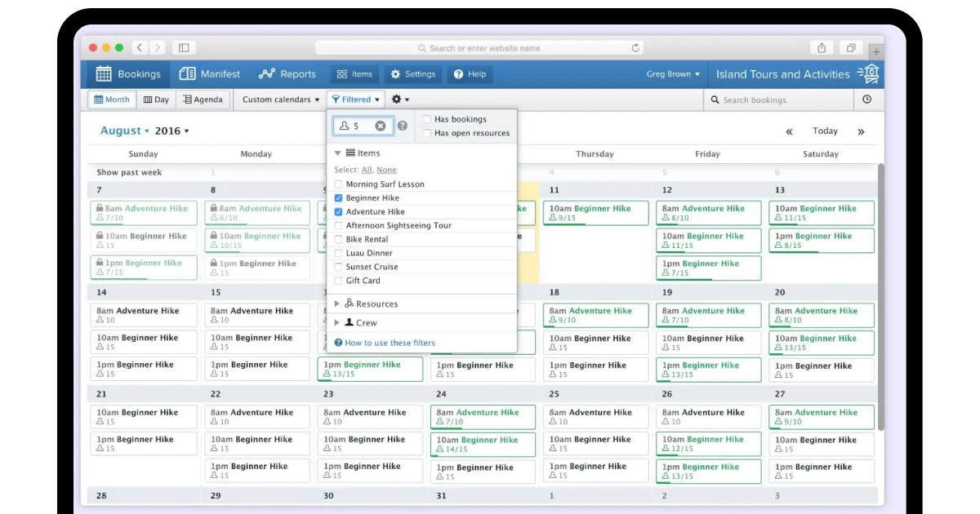Viewport: 980px width, 514px height.
Task: Click Show past week
Action: (129, 172)
